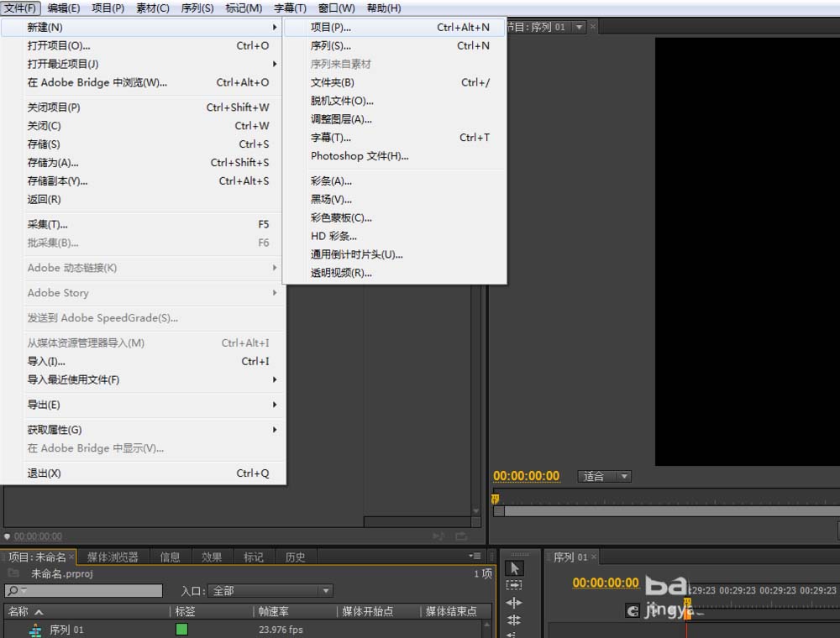Switch to the 媒体浏览器 tab
This screenshot has height=638, width=840.
(113, 557)
